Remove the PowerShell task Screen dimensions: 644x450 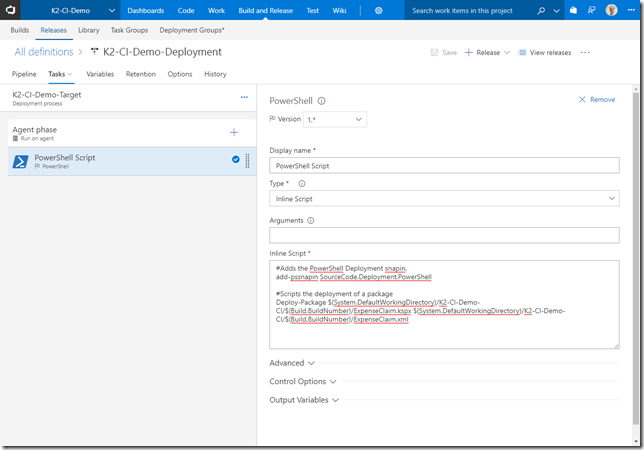[x=597, y=99]
